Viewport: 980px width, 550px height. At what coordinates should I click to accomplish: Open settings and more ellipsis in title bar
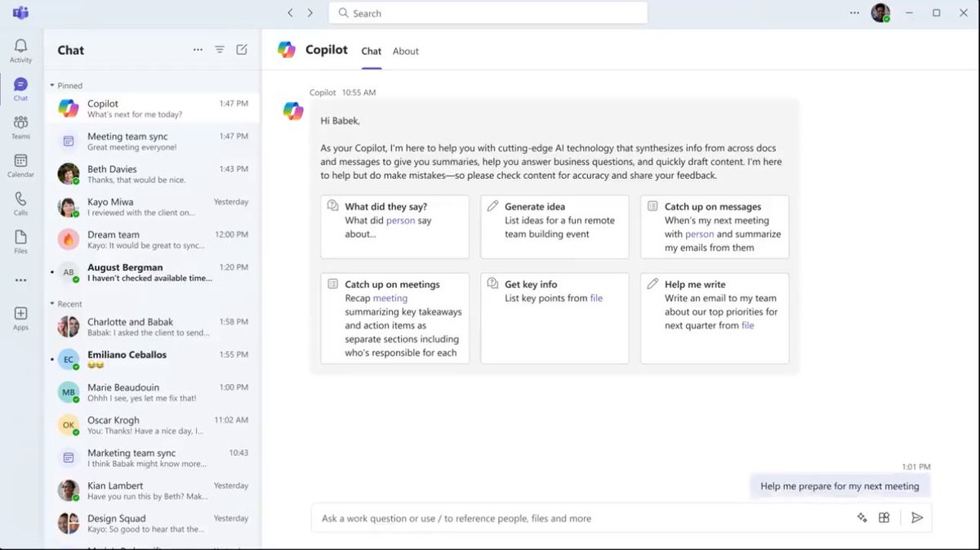click(x=854, y=13)
